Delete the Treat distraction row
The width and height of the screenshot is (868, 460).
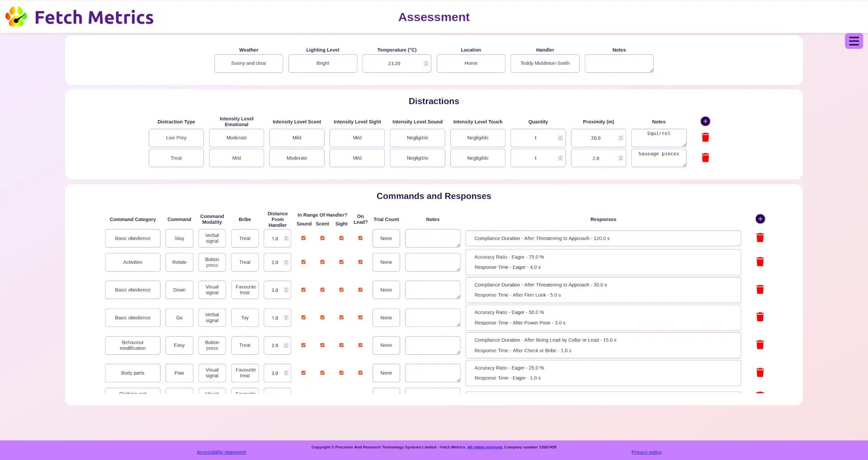tap(705, 158)
